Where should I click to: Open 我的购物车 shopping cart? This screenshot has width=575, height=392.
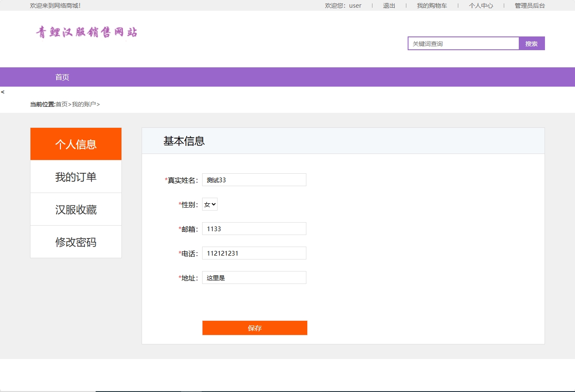(x=432, y=6)
